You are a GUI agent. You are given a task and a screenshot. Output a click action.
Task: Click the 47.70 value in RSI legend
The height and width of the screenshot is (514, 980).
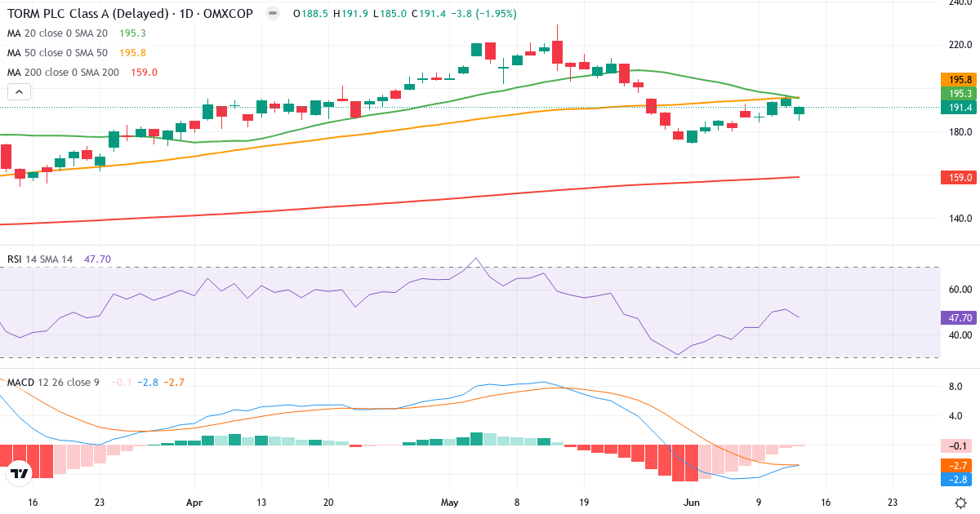click(x=97, y=259)
